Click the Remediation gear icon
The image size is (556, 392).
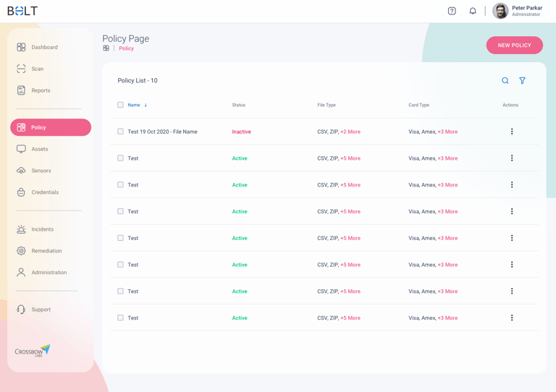pos(21,251)
